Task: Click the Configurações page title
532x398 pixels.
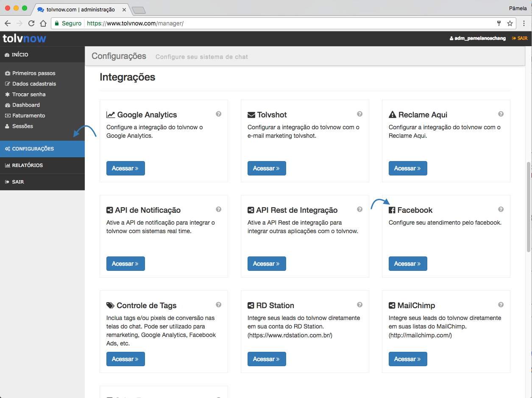Action: coord(119,56)
